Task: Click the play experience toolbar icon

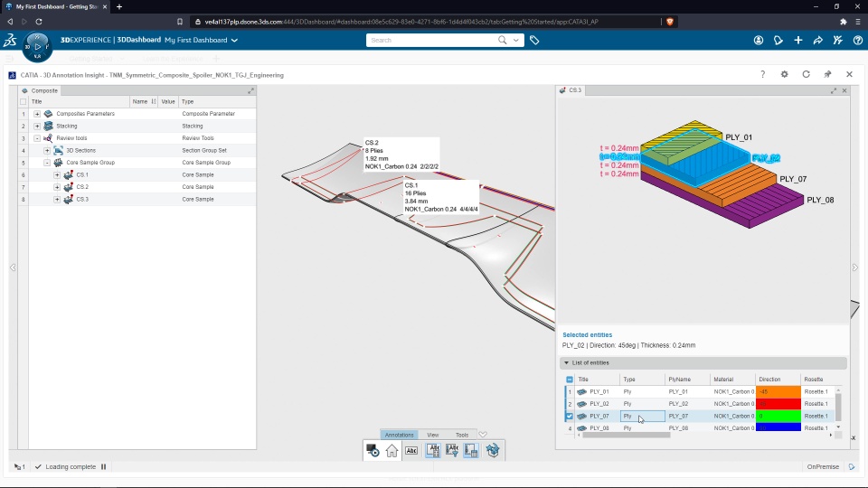Action: tap(373, 450)
